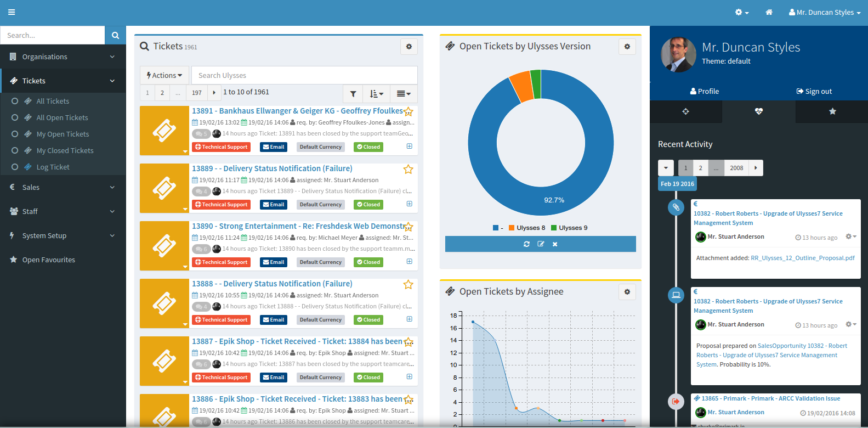Screen dimensions: 868x428
Task: Open the Profile link
Action: [704, 91]
